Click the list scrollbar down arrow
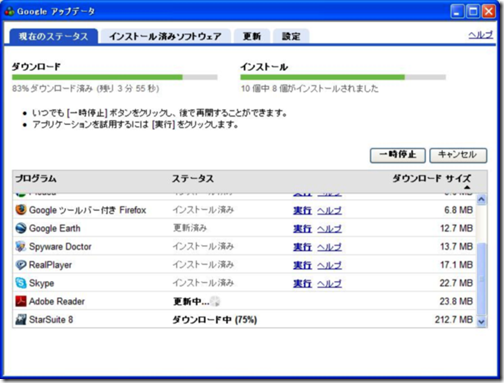Viewport: 504px width, 383px height. point(481,322)
